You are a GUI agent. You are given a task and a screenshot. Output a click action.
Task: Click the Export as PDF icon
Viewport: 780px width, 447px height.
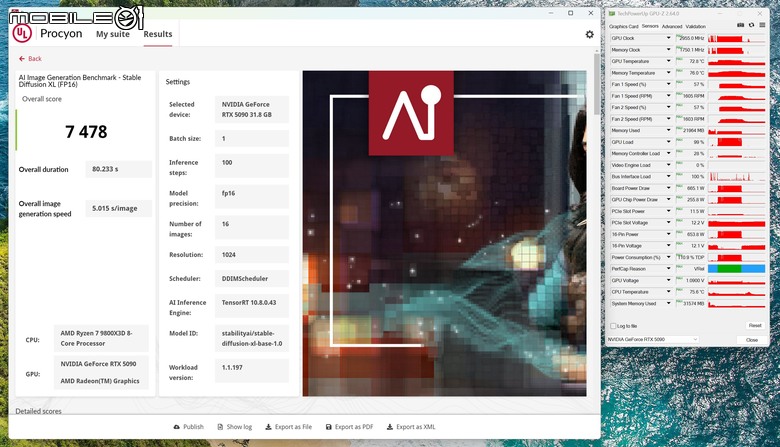[x=329, y=427]
